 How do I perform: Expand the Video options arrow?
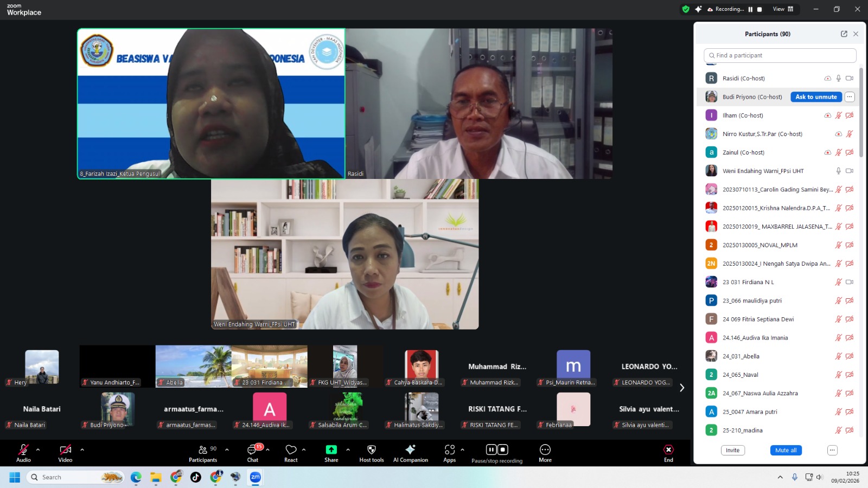point(82,450)
